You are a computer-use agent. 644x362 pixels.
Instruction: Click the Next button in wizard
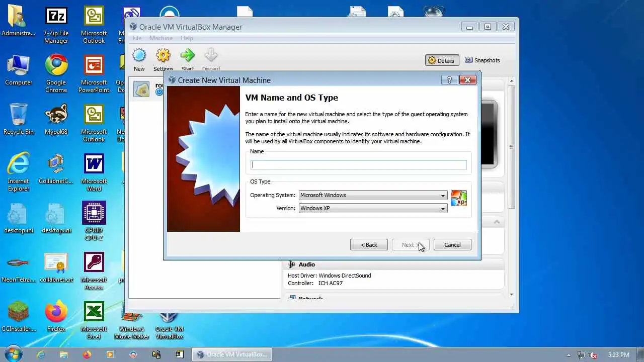pos(411,245)
